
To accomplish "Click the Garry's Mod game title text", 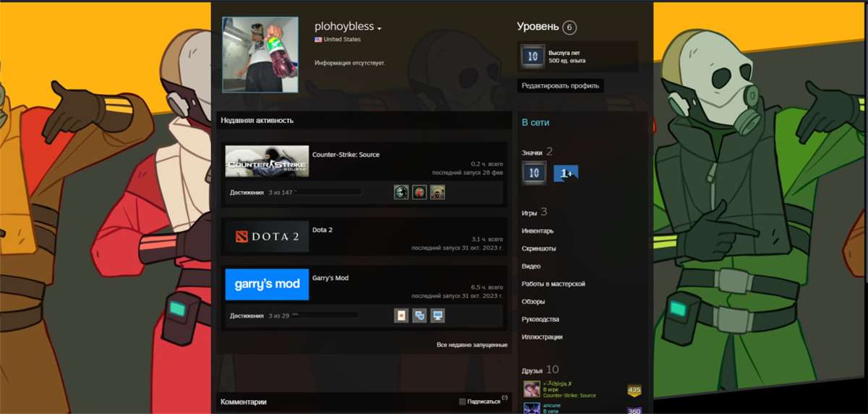I will [331, 278].
